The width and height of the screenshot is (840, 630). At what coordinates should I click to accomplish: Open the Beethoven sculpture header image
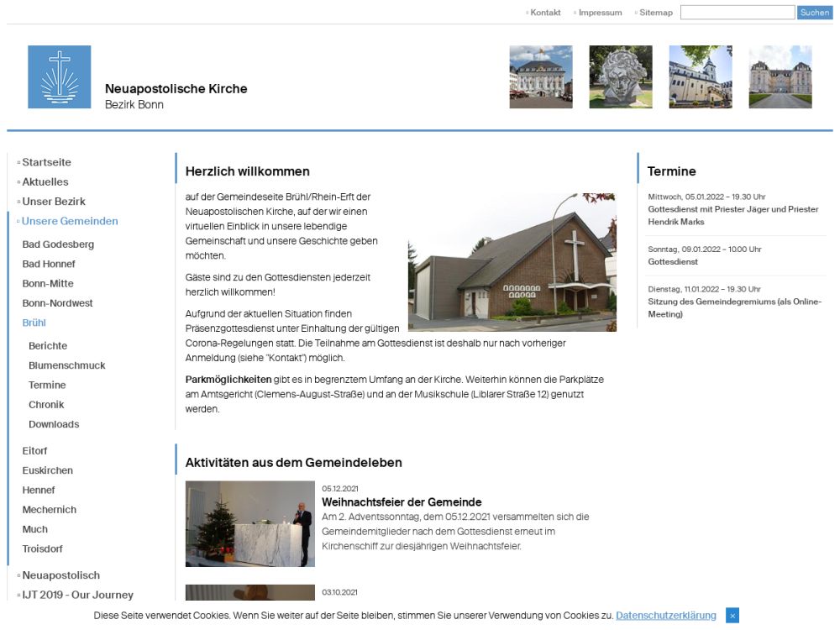coord(620,77)
